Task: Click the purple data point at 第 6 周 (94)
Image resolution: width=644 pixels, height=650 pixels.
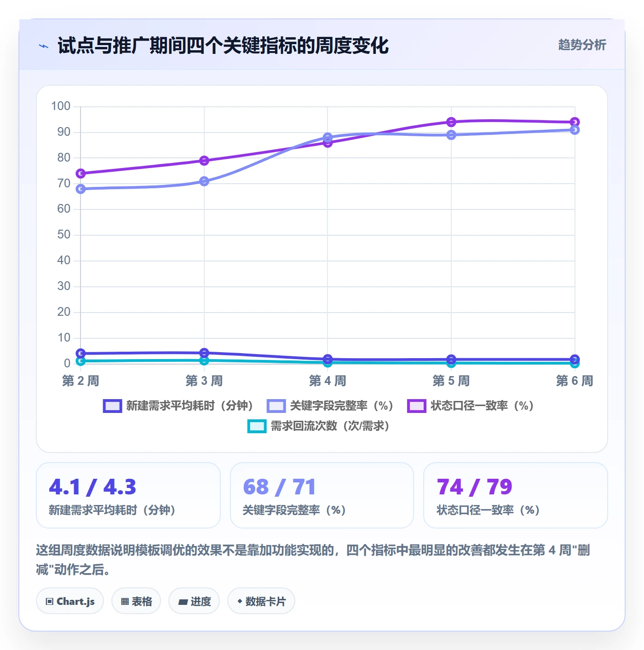Action: pyautogui.click(x=575, y=122)
